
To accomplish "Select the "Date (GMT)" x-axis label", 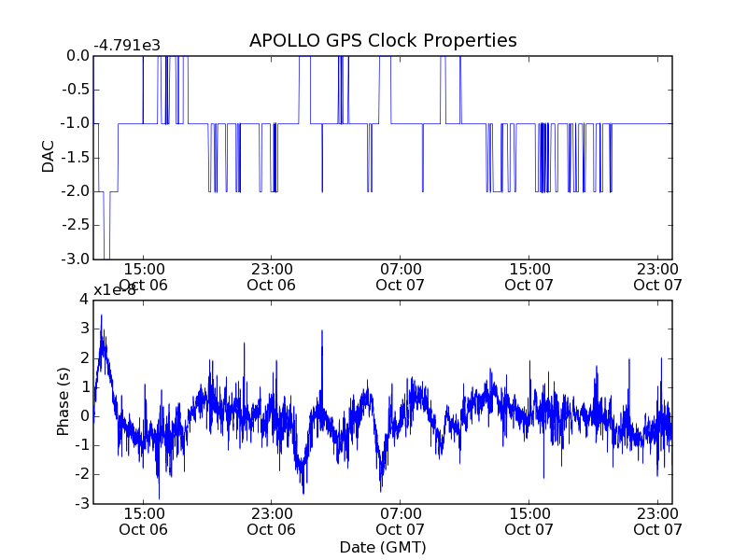I will coord(383,548).
